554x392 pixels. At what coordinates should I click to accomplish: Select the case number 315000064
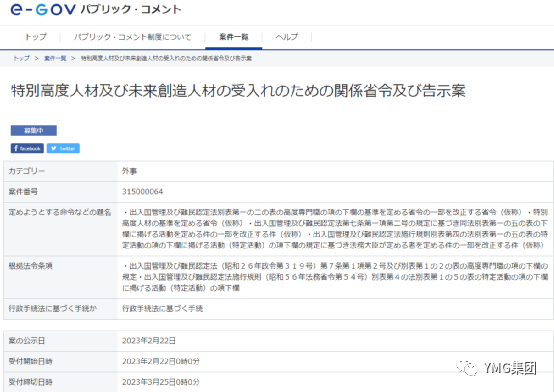(142, 192)
